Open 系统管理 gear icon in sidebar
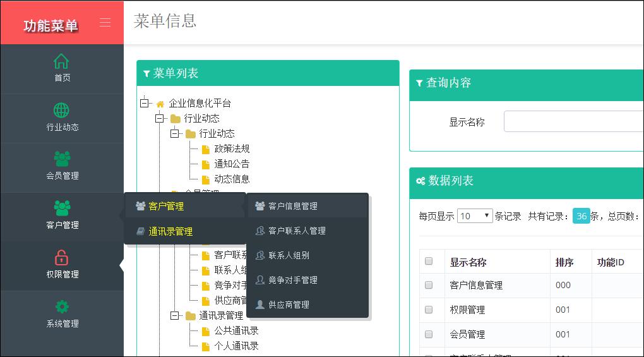This screenshot has width=644, height=357. 62,306
